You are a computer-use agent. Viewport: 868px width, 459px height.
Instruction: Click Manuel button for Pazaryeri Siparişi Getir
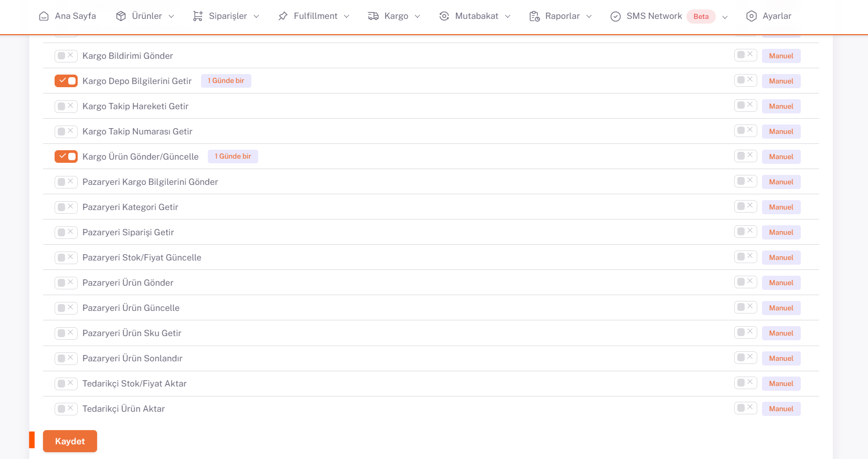pyautogui.click(x=781, y=232)
